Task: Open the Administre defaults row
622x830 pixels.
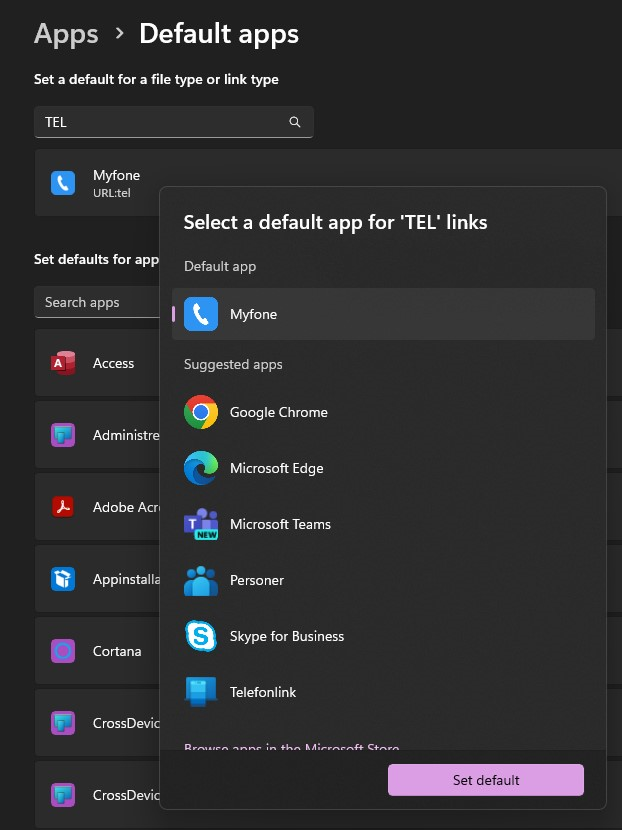Action: click(x=97, y=435)
